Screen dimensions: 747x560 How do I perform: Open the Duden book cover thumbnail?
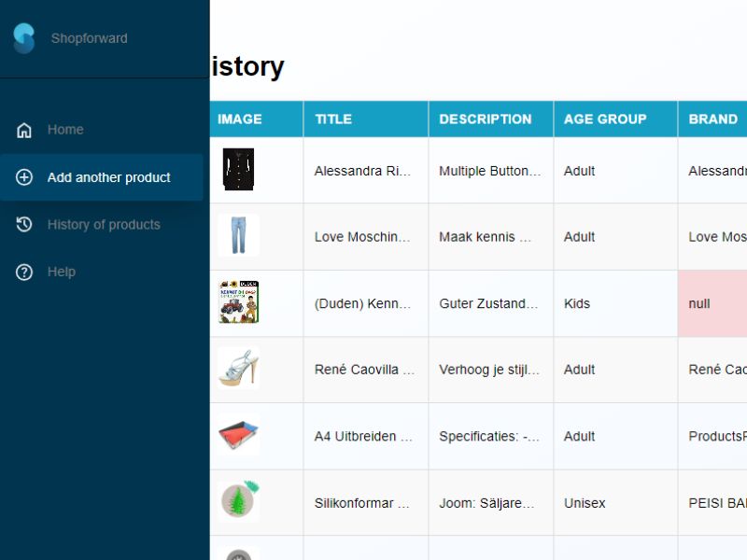(238, 301)
